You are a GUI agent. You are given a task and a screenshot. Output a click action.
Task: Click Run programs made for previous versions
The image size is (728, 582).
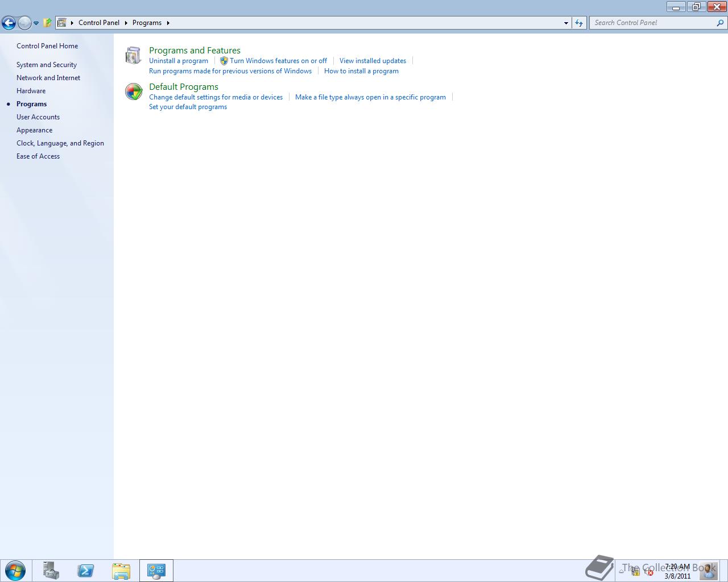(x=230, y=71)
